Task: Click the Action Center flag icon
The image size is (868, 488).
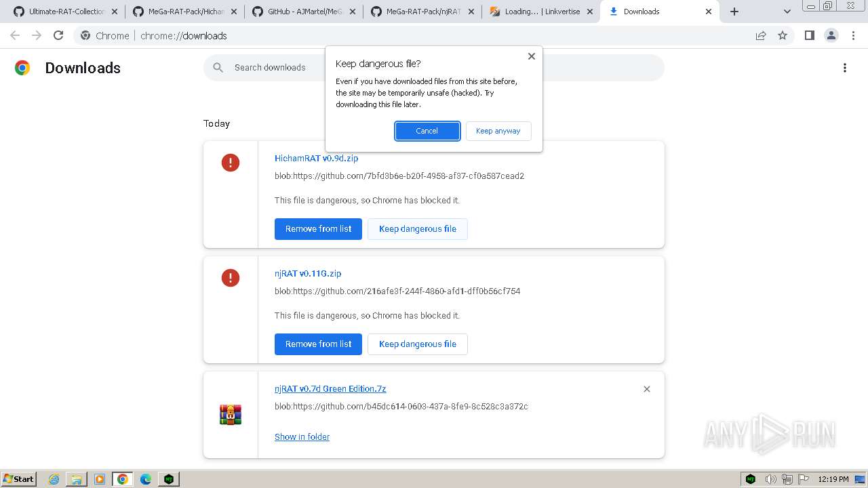Action: pos(803,479)
